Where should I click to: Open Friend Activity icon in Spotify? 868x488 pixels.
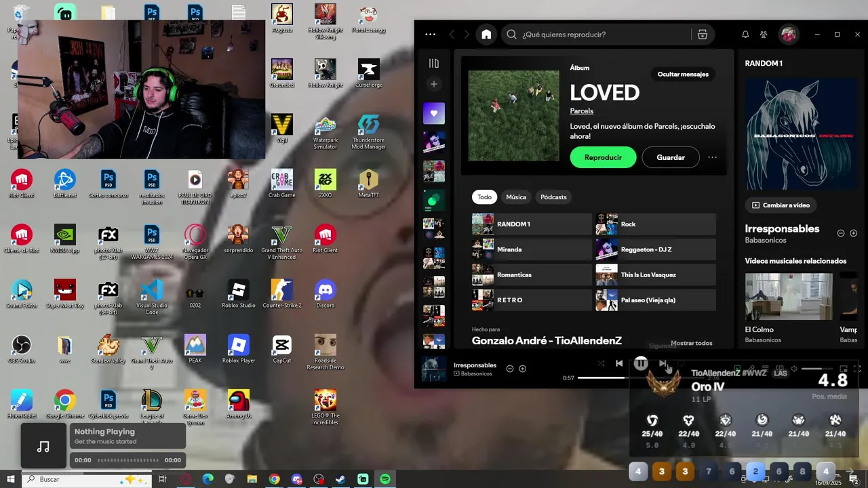(x=764, y=35)
